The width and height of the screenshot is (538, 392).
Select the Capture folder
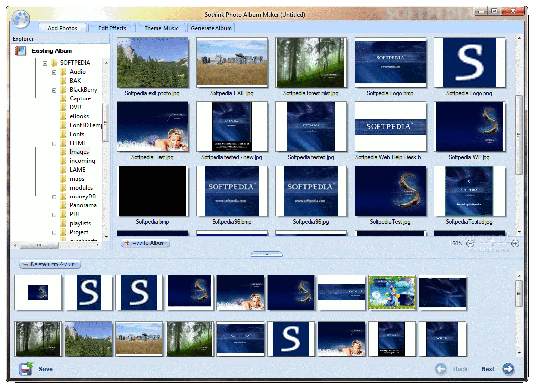(80, 98)
